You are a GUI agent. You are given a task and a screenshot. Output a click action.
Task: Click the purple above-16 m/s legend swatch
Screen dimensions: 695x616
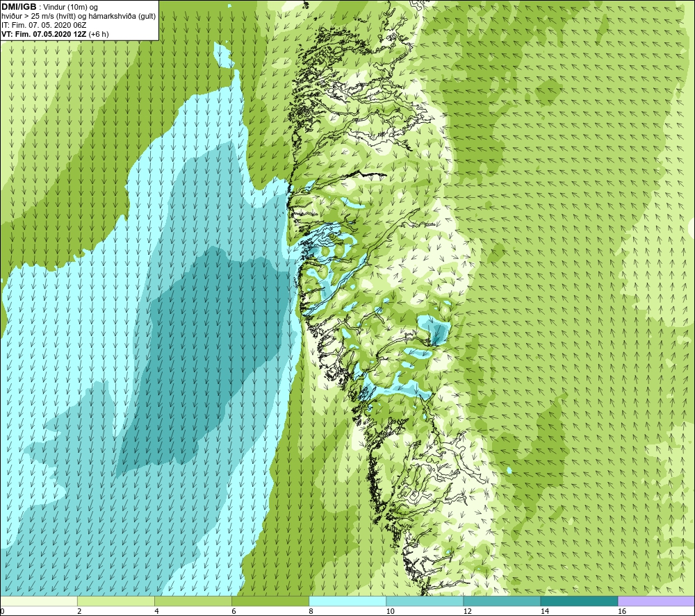tap(656, 601)
